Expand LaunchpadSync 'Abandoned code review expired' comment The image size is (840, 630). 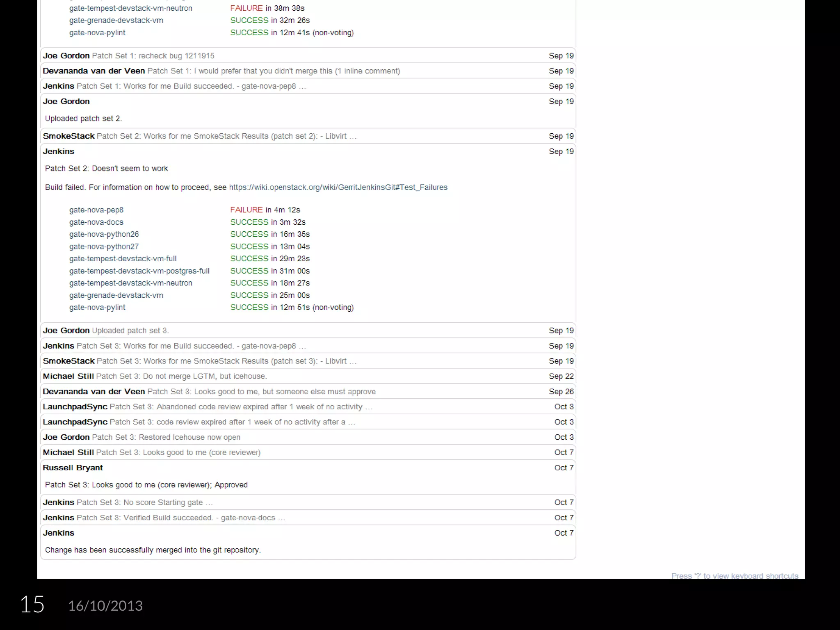coord(308,407)
